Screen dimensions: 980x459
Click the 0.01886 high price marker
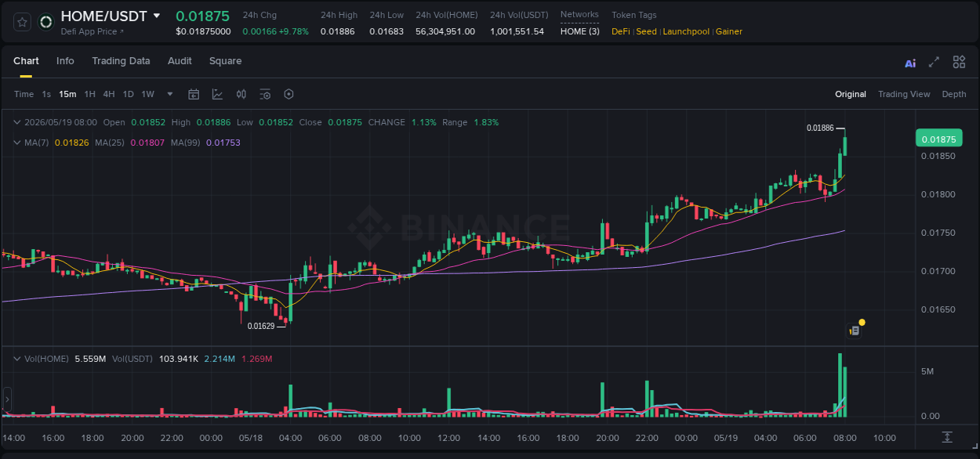tap(820, 128)
